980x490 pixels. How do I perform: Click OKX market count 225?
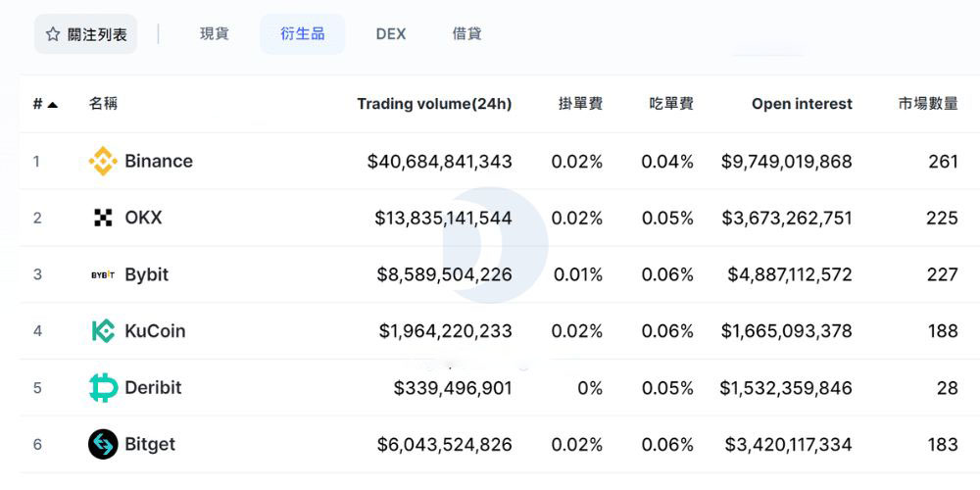pos(942,219)
